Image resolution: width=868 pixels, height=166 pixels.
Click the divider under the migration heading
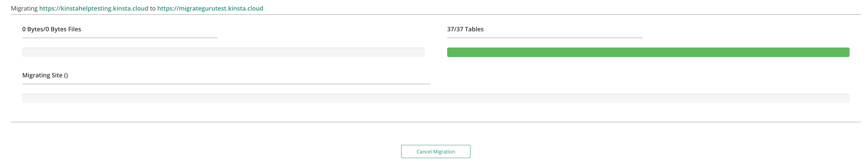[x=434, y=15]
